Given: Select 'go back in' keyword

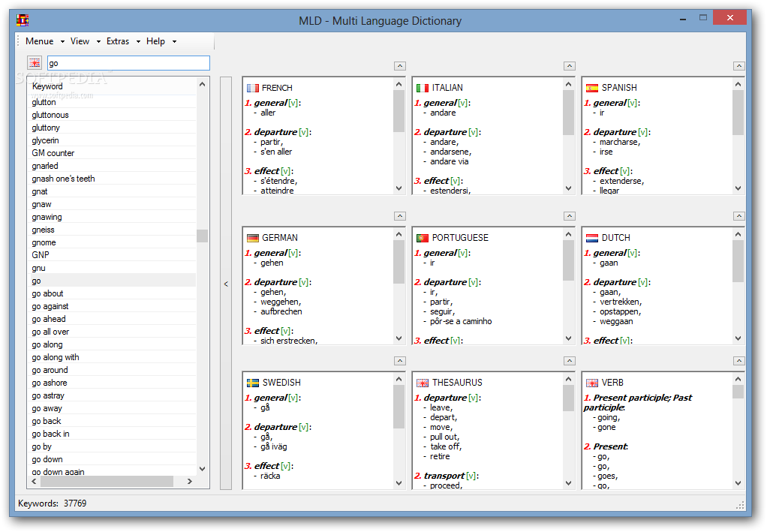Looking at the screenshot, I should click(113, 434).
